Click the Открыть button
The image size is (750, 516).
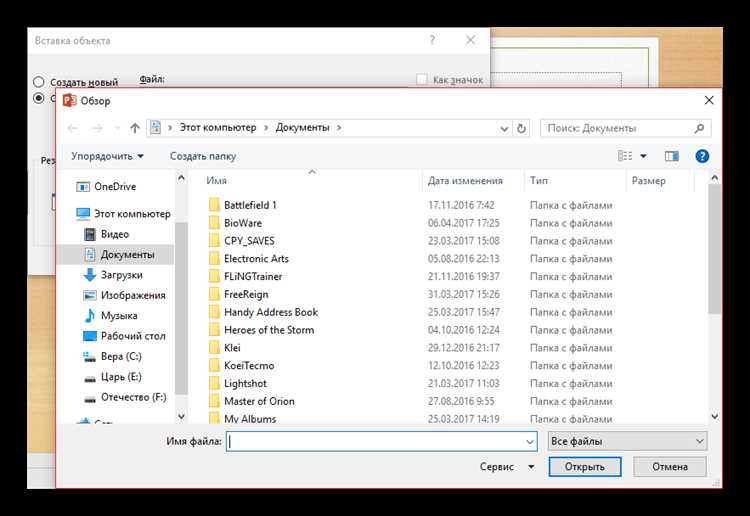(x=585, y=467)
